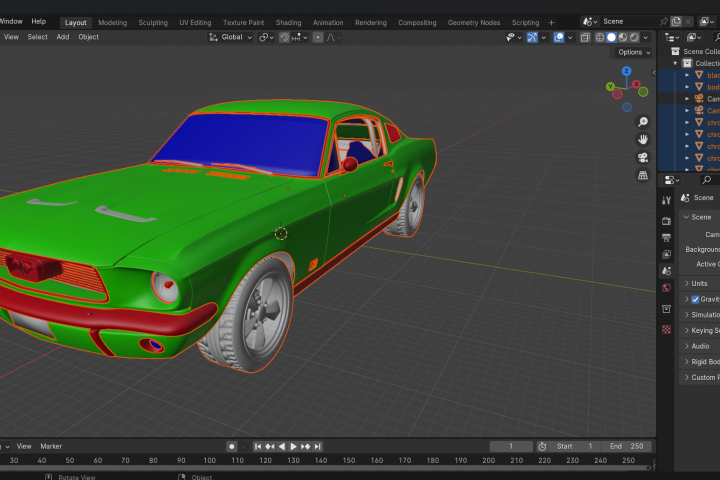The image size is (720, 480).
Task: Switch to wireframe shading
Action: (x=600, y=38)
